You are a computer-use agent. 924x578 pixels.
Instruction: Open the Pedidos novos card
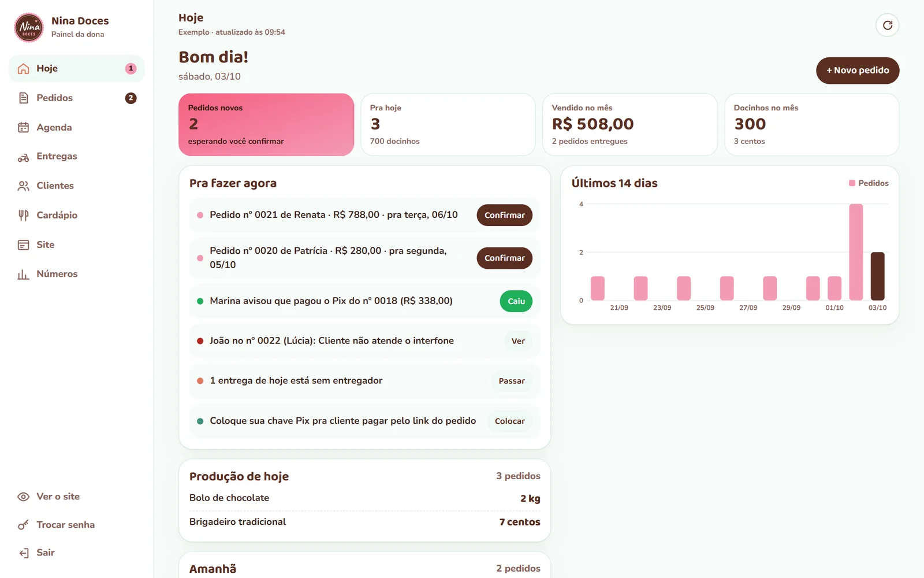coord(266,125)
